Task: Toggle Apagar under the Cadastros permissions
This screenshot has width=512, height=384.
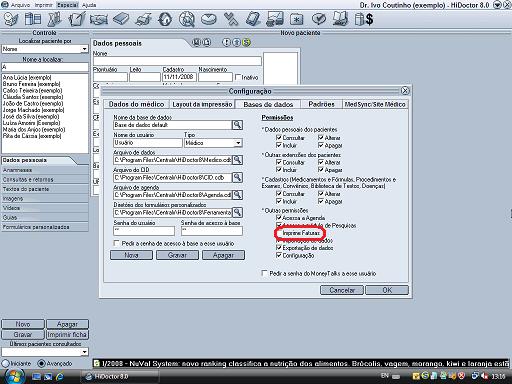Action: (321, 201)
